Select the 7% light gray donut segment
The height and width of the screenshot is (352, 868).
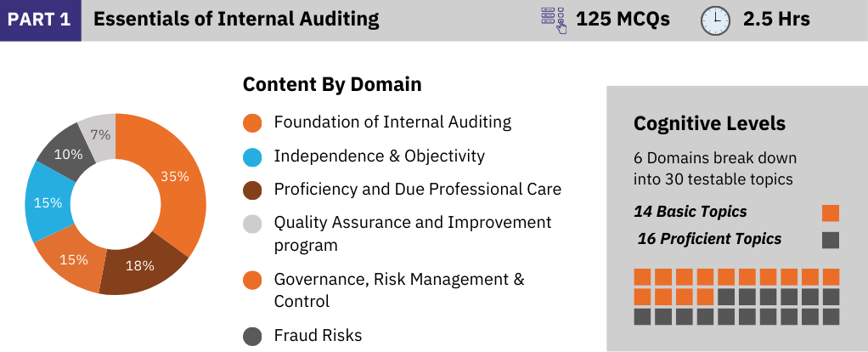pyautogui.click(x=99, y=134)
